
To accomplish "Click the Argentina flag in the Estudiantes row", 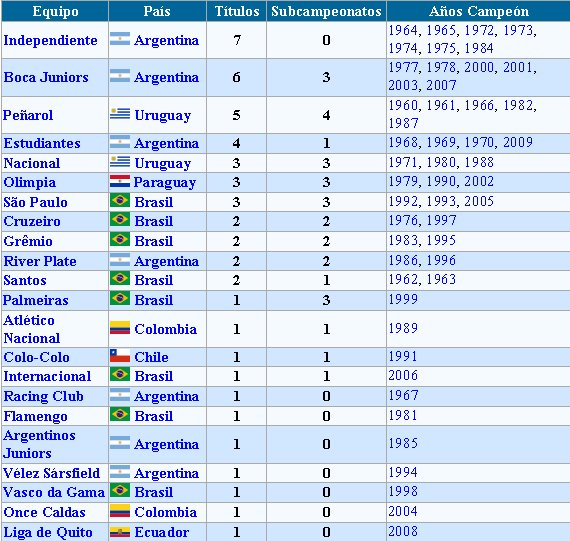I will tap(120, 142).
